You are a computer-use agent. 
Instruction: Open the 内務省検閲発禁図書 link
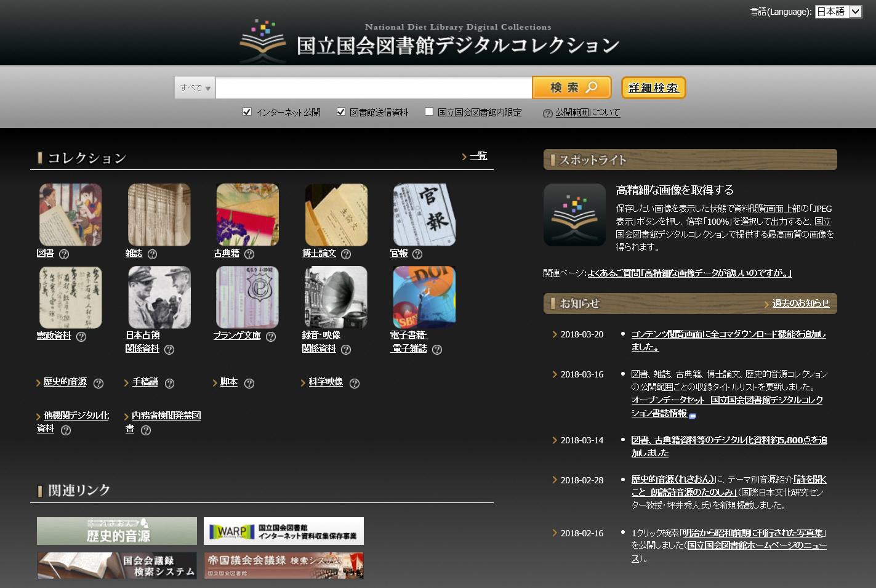click(x=163, y=422)
